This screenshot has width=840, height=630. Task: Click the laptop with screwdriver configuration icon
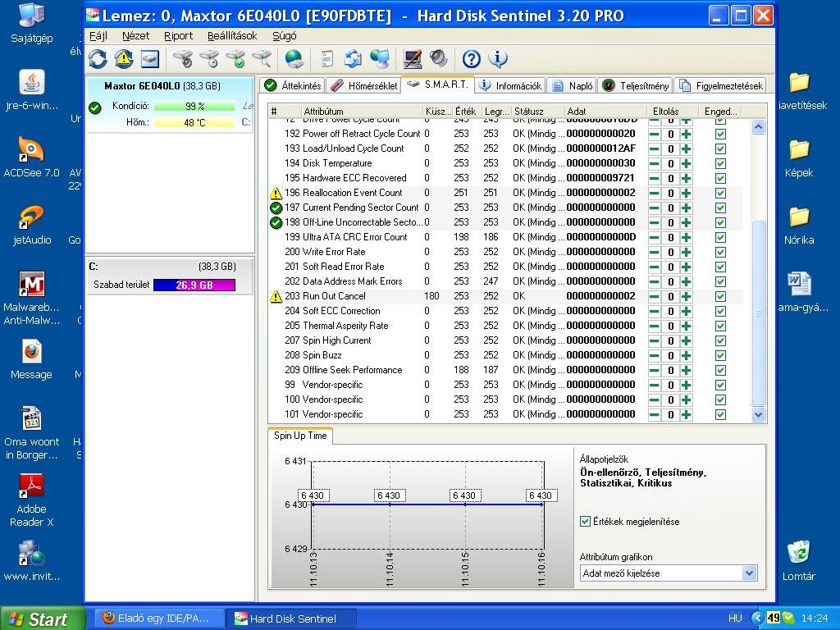coord(412,59)
